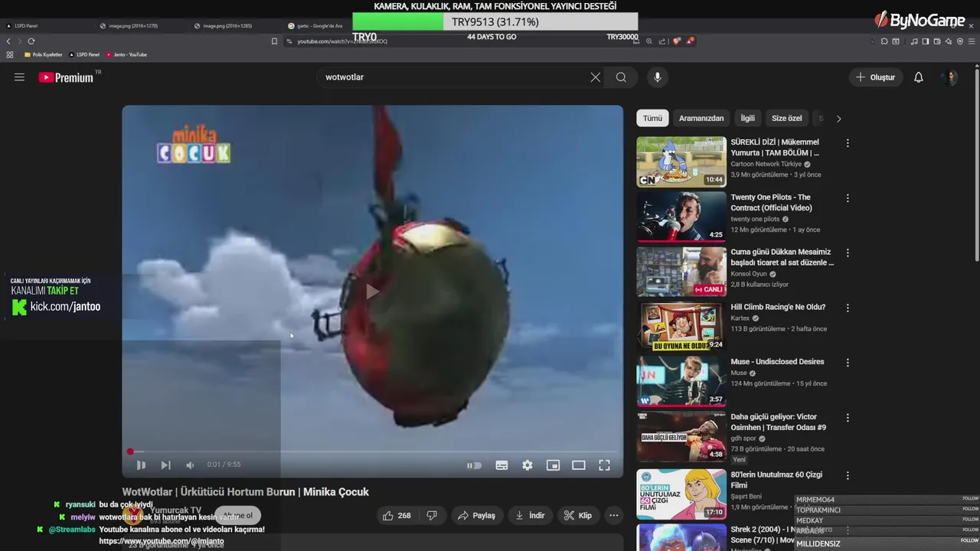Open Victor Osimhen Transfer Odası video title

point(779,422)
